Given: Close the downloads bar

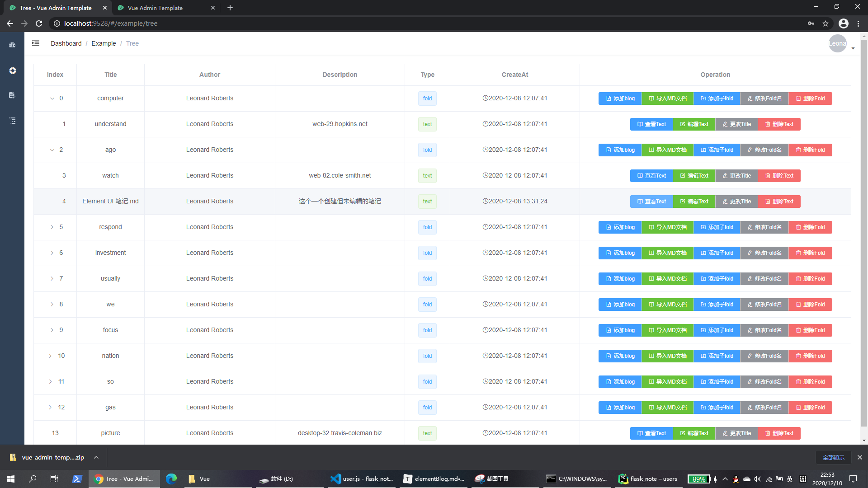Looking at the screenshot, I should click(x=860, y=457).
